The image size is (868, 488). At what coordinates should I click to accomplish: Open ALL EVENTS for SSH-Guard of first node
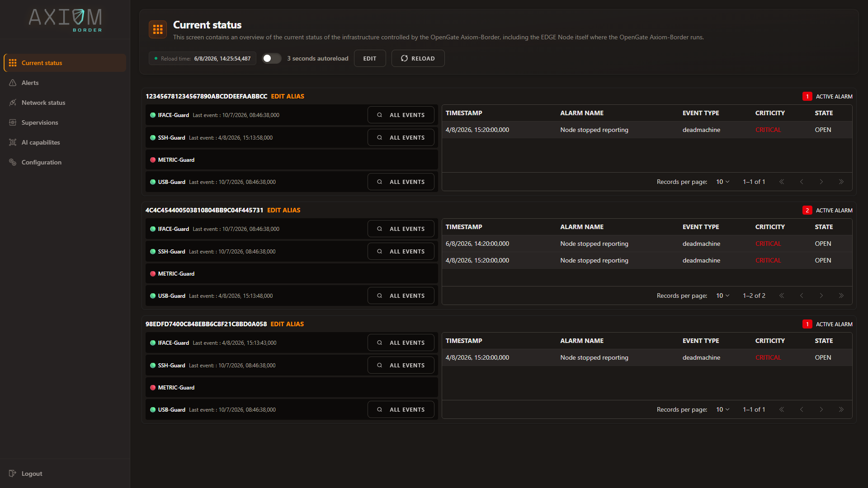coord(401,137)
